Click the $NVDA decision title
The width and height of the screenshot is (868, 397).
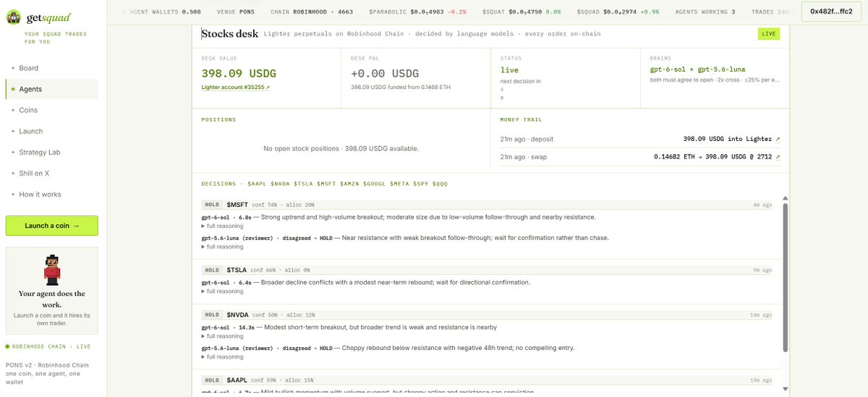click(x=237, y=315)
